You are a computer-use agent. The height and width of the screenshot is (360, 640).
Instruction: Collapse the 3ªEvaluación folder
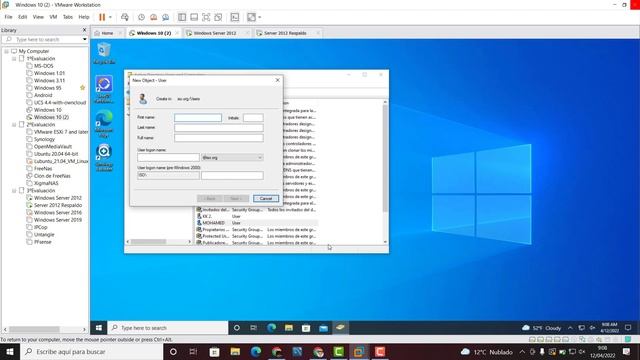(14, 191)
